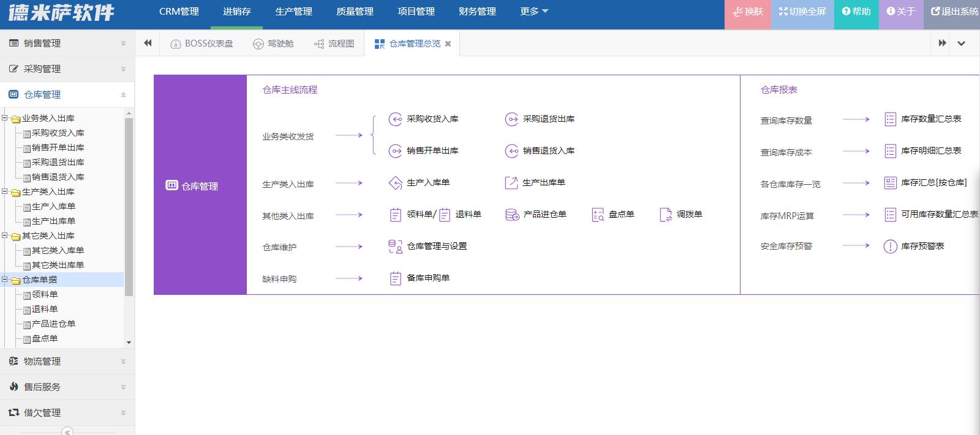Close the 仓库管理总览 tab
This screenshot has height=435, width=980.
448,44
